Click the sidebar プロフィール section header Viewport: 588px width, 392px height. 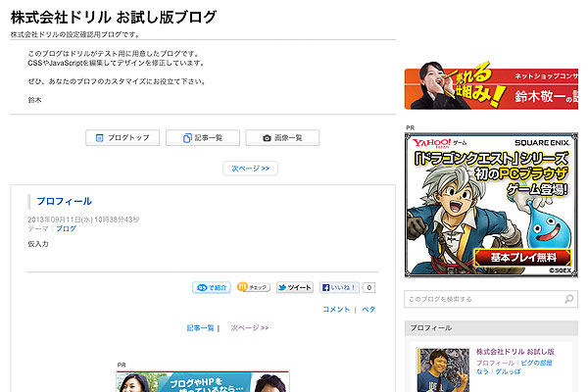(491, 328)
